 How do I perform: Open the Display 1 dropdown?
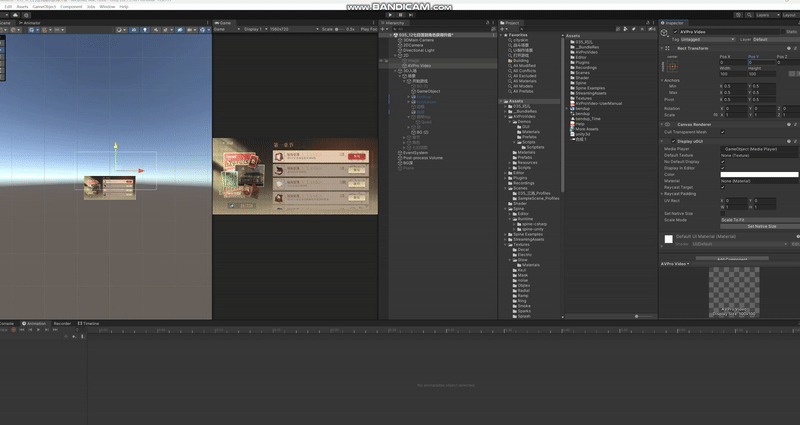click(255, 29)
